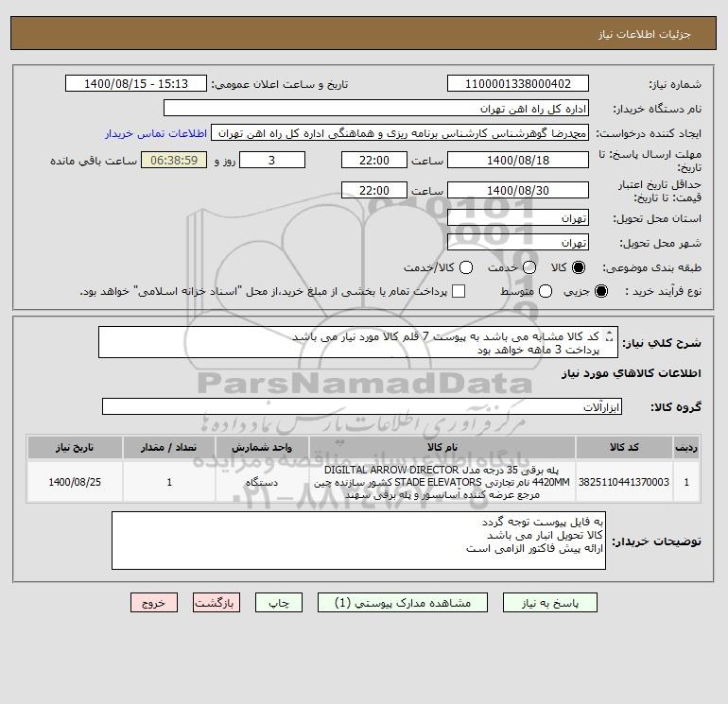This screenshot has height=704, width=728.
Task: Click the delivery province field تهران
Action: [x=518, y=217]
